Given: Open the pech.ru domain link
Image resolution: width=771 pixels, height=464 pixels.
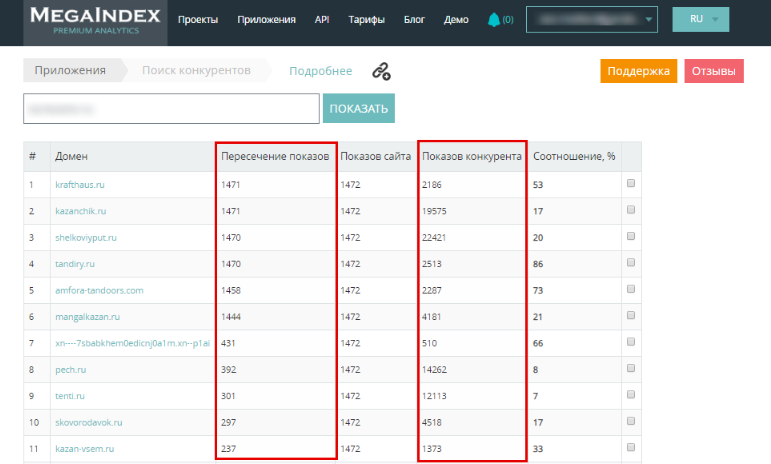Looking at the screenshot, I should pos(70,370).
